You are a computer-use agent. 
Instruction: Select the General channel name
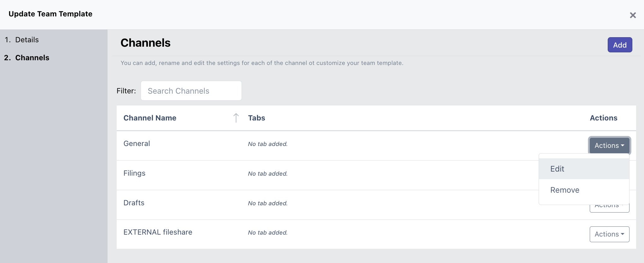(137, 143)
